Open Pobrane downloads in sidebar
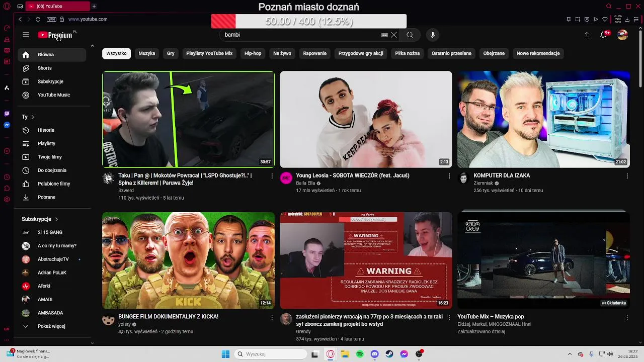 [52, 197]
